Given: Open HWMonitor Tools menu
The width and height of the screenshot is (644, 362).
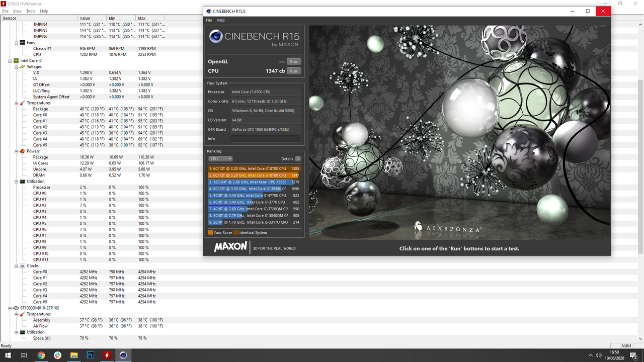Looking at the screenshot, I should (x=31, y=11).
